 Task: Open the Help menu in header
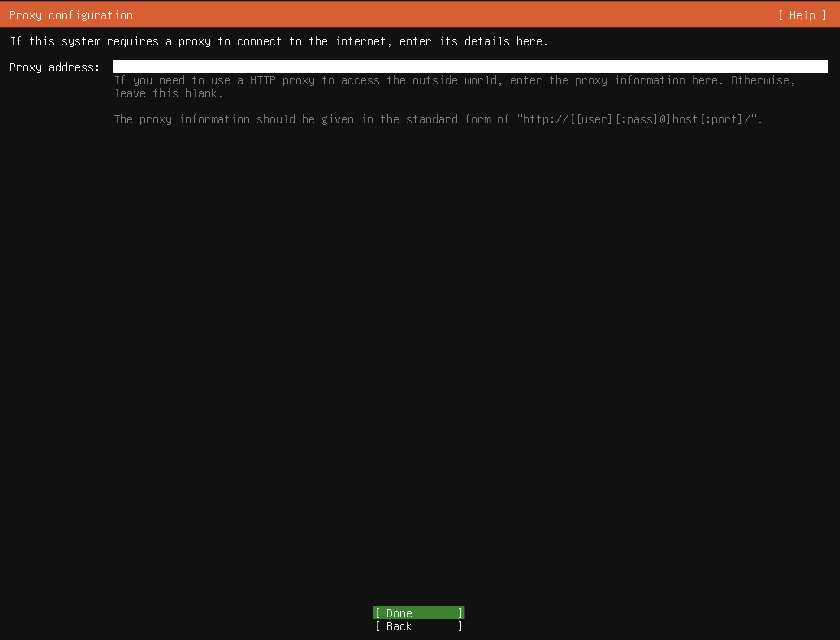point(802,16)
